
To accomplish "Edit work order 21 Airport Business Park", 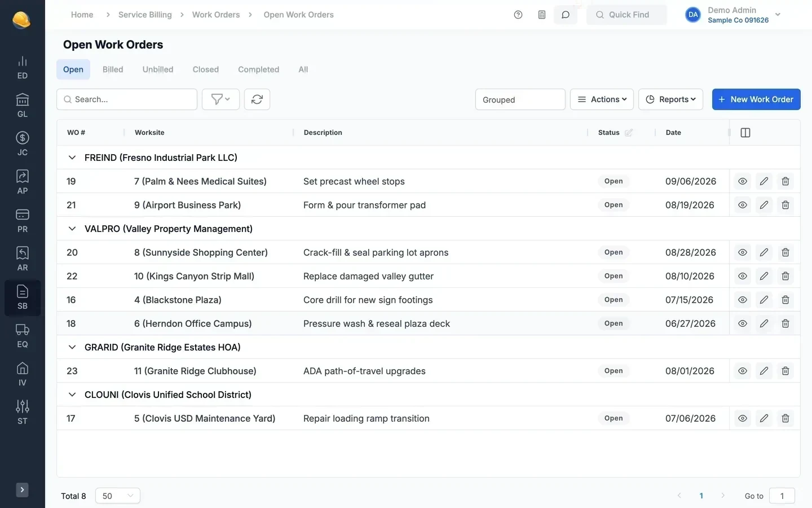I will pyautogui.click(x=764, y=205).
